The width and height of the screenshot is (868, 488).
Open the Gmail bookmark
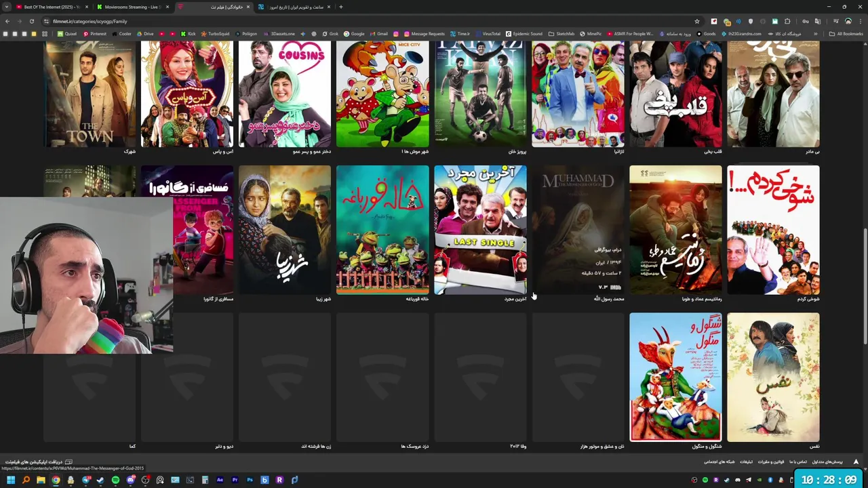tap(379, 34)
